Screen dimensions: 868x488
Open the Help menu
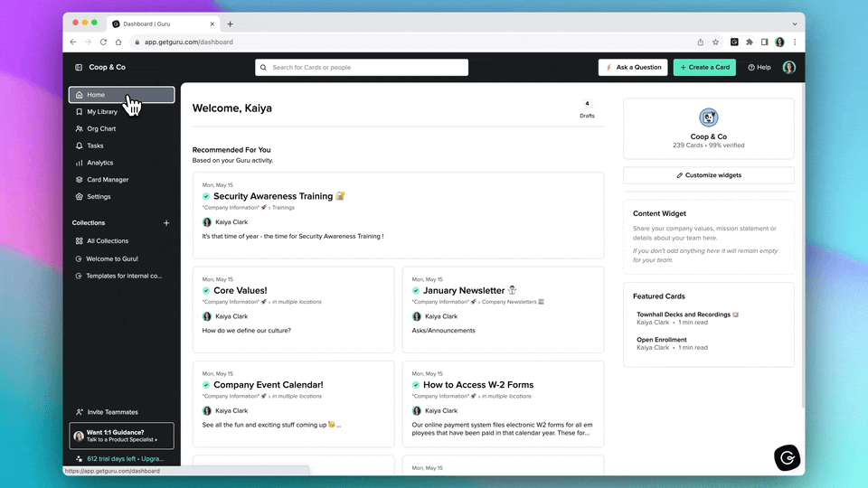[x=759, y=68]
